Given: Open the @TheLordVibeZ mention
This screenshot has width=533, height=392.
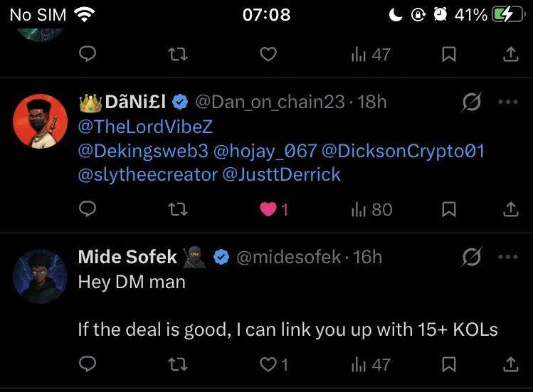Looking at the screenshot, I should tap(145, 127).
